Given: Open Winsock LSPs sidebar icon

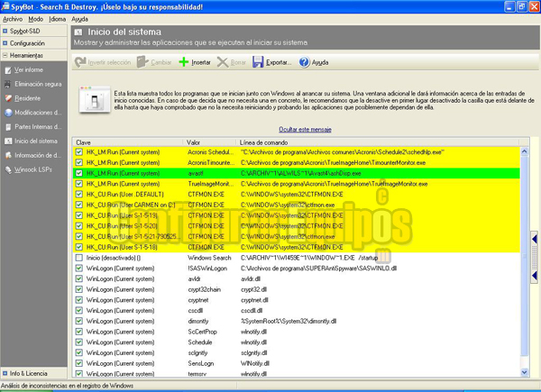Looking at the screenshot, I should (x=8, y=169).
